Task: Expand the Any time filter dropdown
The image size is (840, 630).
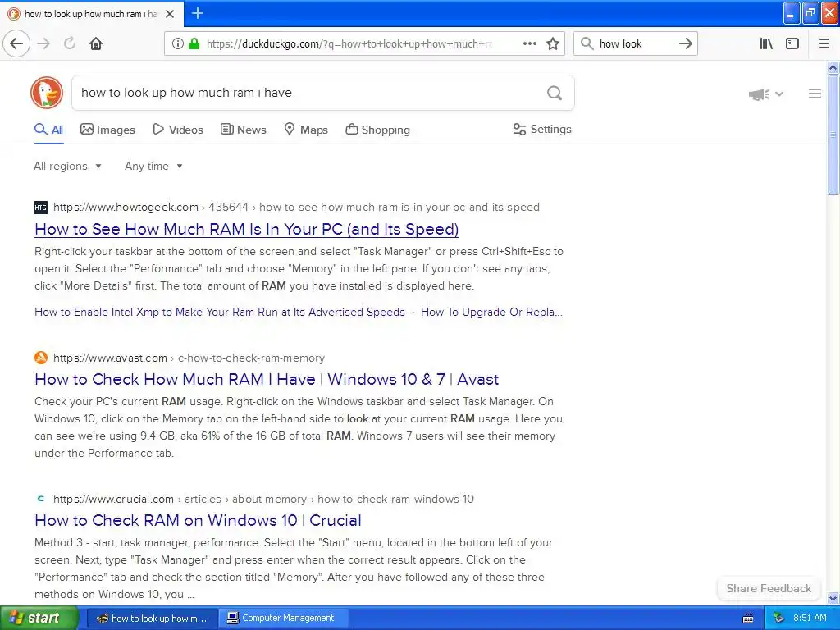Action: pos(153,166)
